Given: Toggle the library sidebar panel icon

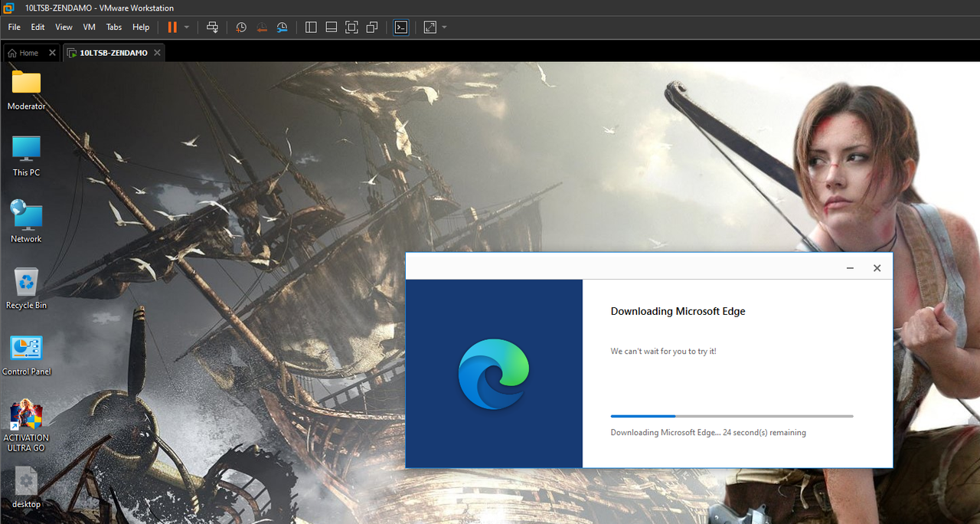Looking at the screenshot, I should click(x=311, y=27).
